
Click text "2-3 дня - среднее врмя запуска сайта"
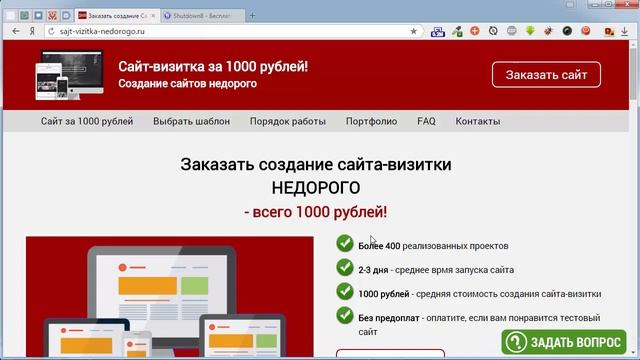tap(436, 270)
